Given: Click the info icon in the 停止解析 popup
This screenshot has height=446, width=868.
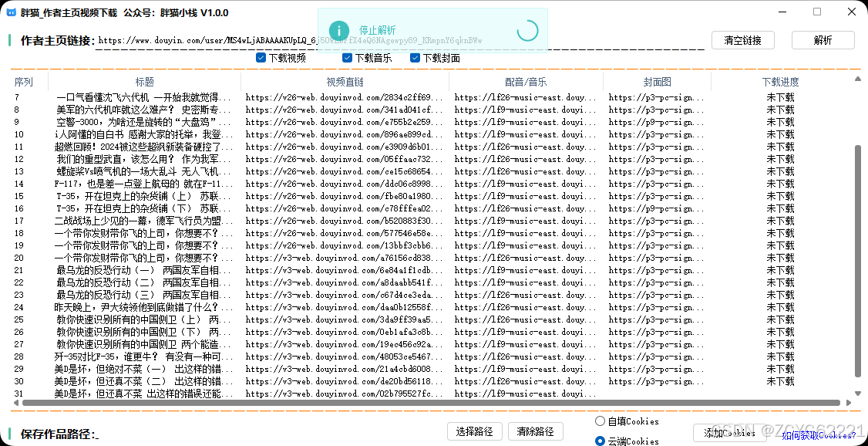Looking at the screenshot, I should (x=338, y=30).
